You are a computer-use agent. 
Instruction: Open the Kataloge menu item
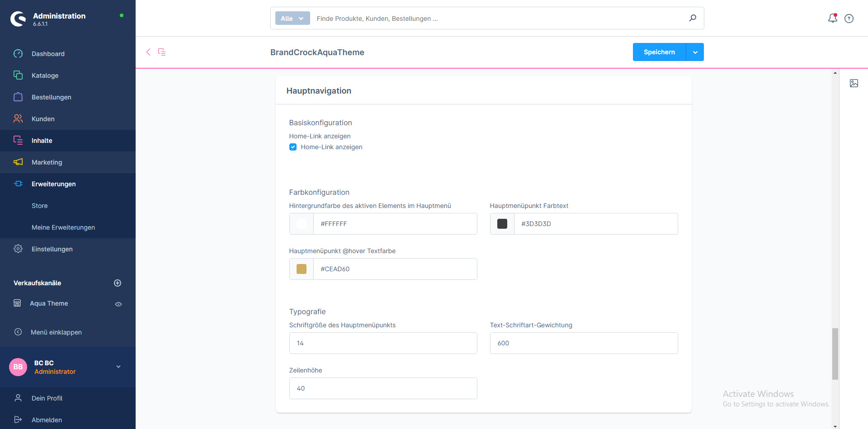point(45,75)
